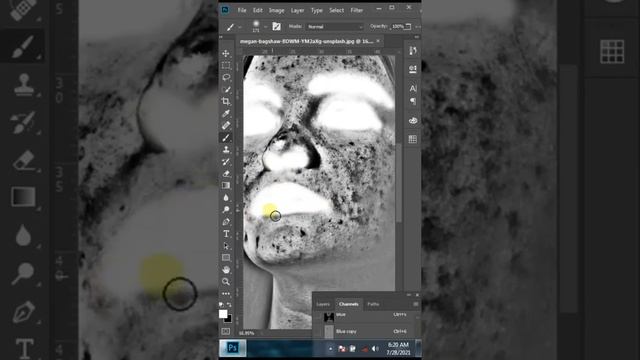This screenshot has height=360, width=640.
Task: Show hidden icons in system tray
Action: coord(331,349)
